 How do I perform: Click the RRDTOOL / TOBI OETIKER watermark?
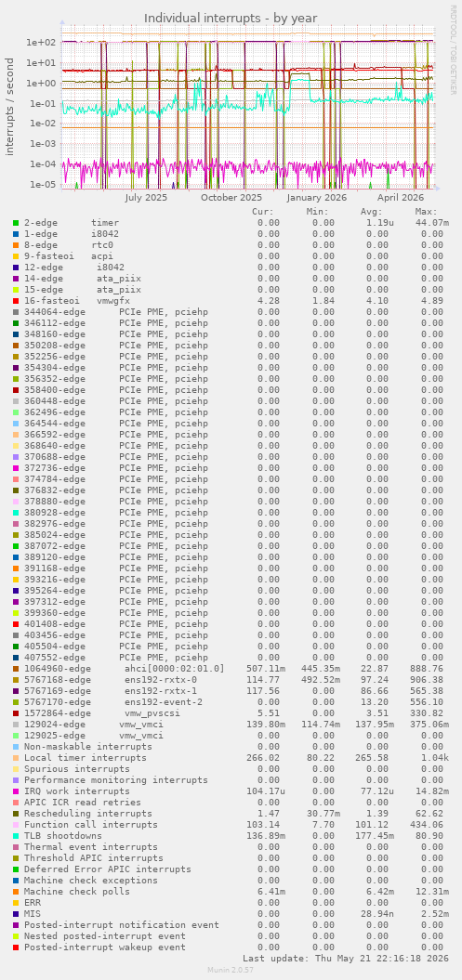click(454, 50)
